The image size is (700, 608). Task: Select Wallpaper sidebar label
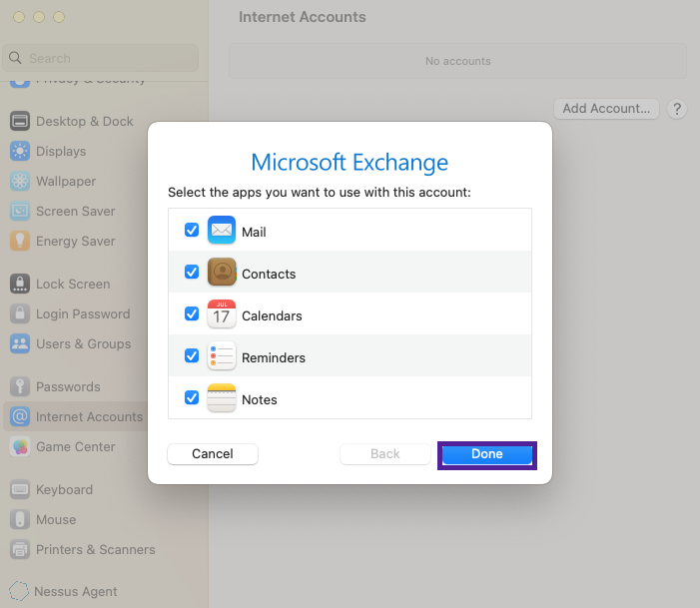[66, 182]
